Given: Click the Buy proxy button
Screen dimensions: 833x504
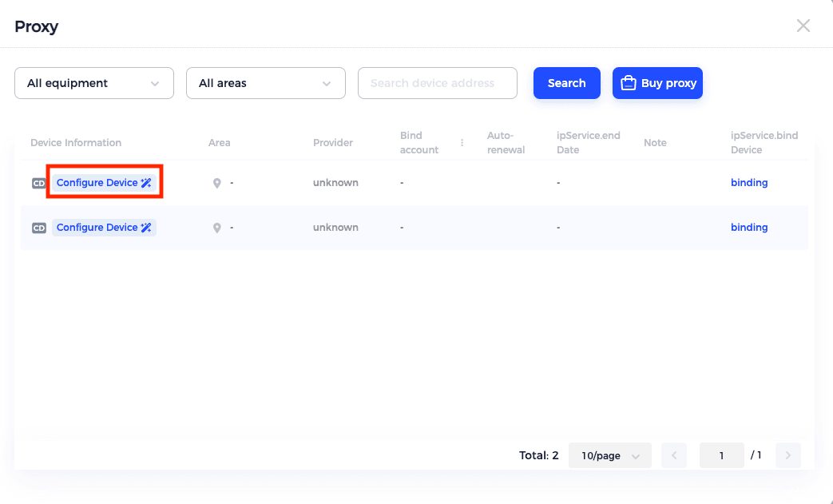Looking at the screenshot, I should pyautogui.click(x=657, y=82).
